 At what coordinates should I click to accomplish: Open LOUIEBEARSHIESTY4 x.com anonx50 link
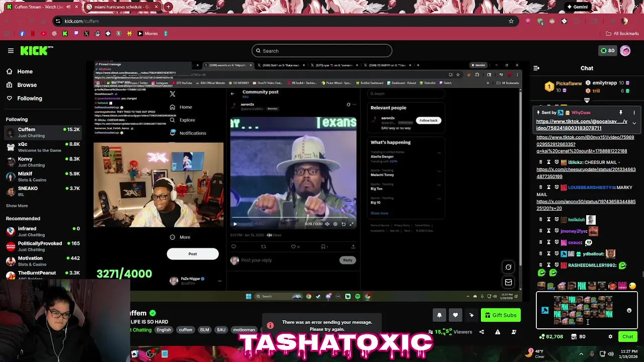tap(586, 205)
